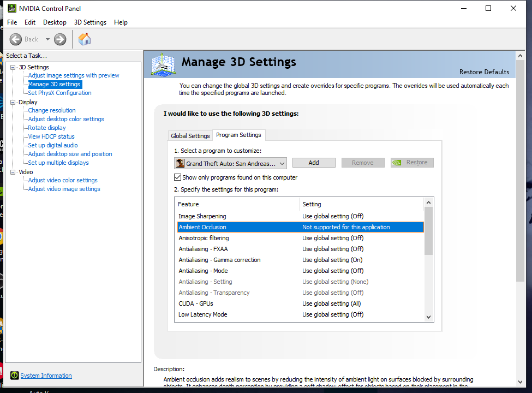Select Manage 3D settings in task tree

coord(54,84)
